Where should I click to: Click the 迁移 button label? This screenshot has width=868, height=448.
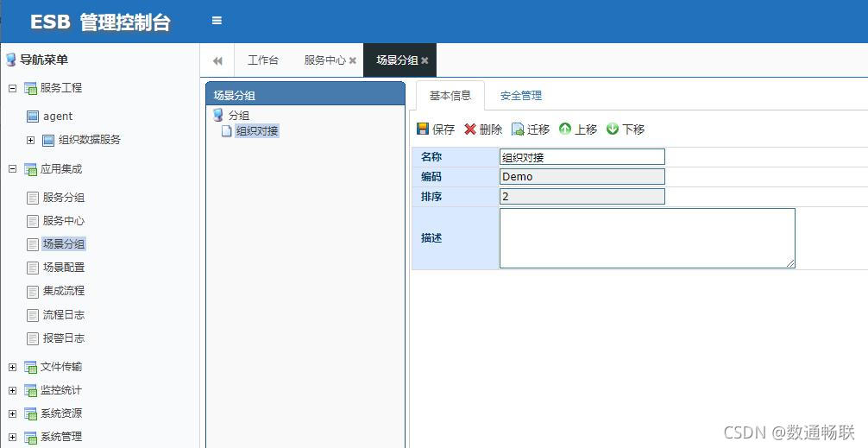pyautogui.click(x=538, y=129)
